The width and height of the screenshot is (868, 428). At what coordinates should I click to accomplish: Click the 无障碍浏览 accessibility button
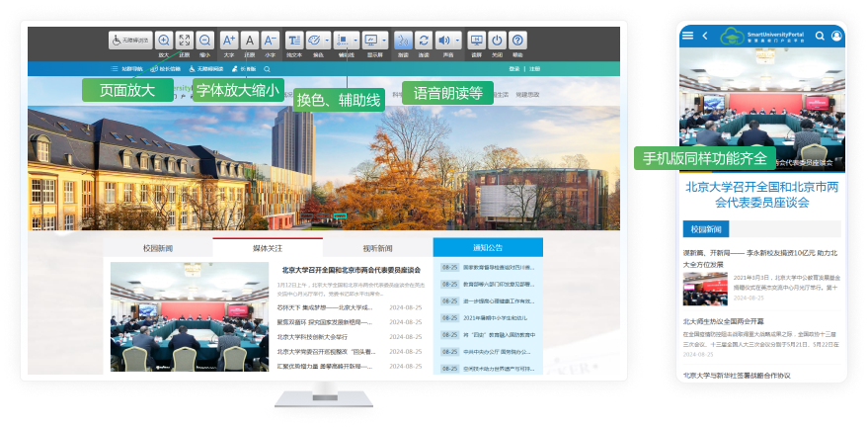pyautogui.click(x=129, y=41)
